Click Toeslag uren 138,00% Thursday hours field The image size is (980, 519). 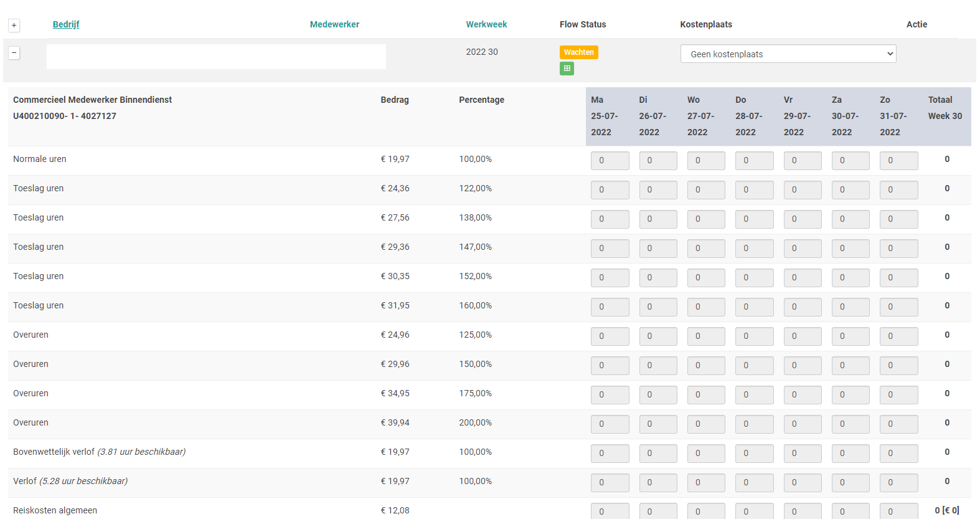pos(754,219)
